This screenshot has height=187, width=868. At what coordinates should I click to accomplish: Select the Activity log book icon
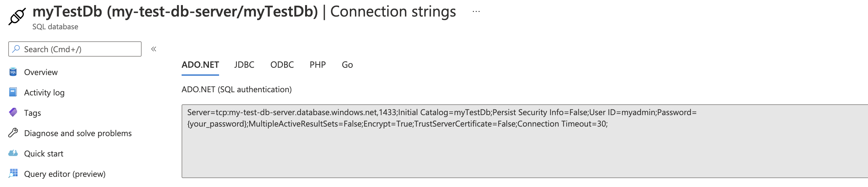[13, 92]
